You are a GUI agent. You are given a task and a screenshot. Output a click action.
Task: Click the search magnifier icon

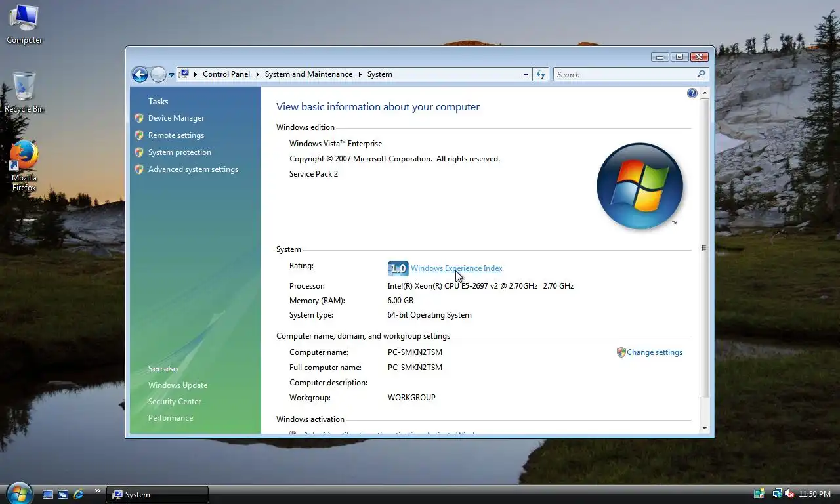[701, 74]
